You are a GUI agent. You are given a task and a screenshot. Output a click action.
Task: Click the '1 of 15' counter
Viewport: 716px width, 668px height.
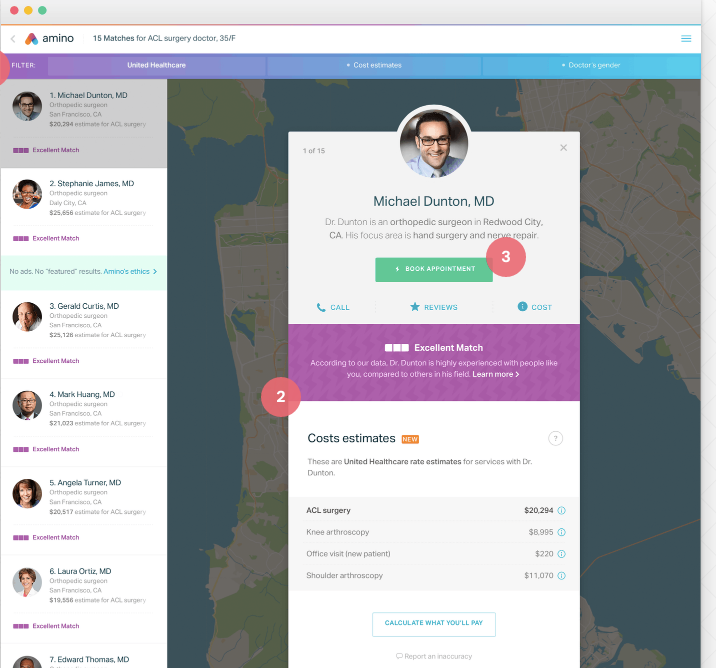314,151
